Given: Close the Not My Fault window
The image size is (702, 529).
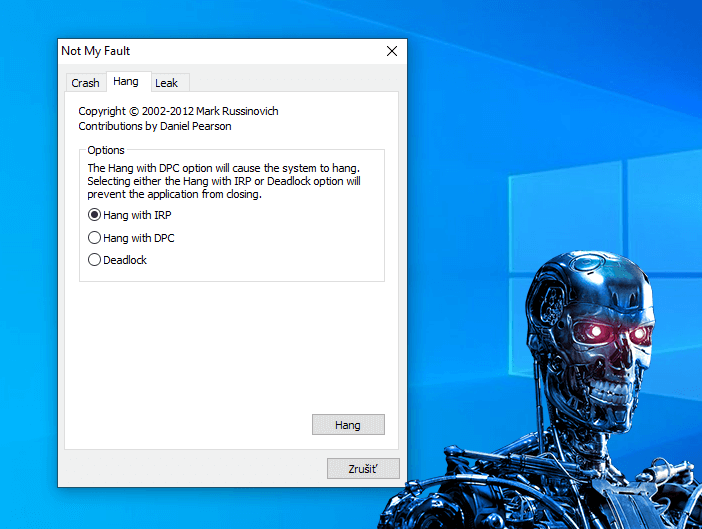Looking at the screenshot, I should [x=392, y=51].
